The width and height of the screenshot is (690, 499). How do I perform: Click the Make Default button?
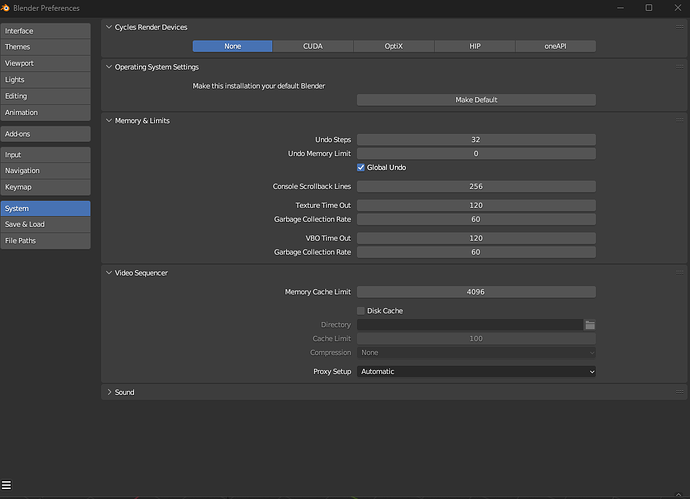point(476,100)
